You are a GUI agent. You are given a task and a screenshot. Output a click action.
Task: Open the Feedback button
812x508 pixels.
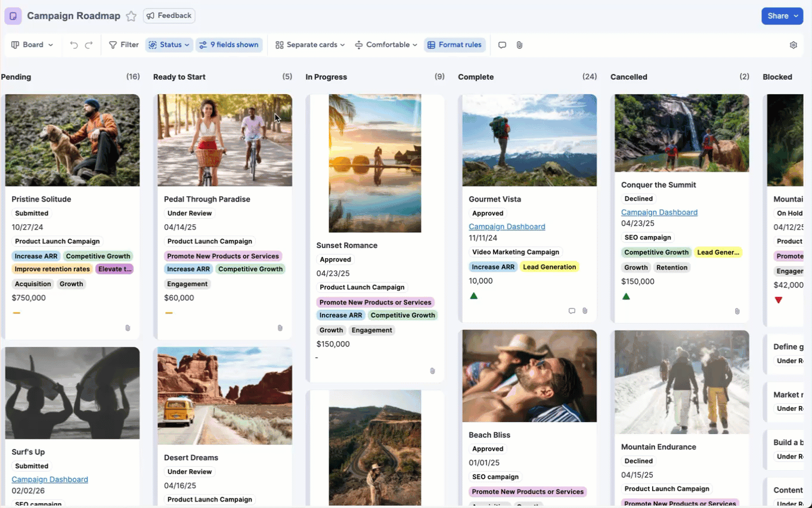coord(169,16)
